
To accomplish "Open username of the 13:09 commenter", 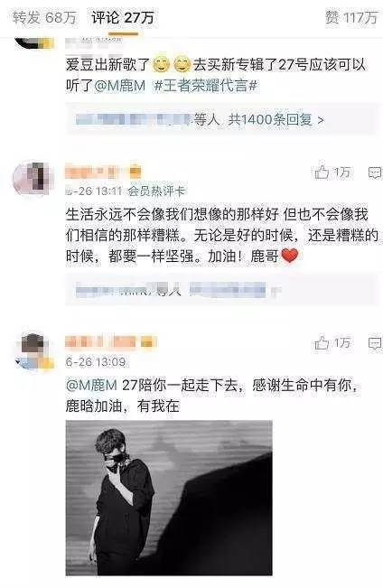I will (x=111, y=342).
